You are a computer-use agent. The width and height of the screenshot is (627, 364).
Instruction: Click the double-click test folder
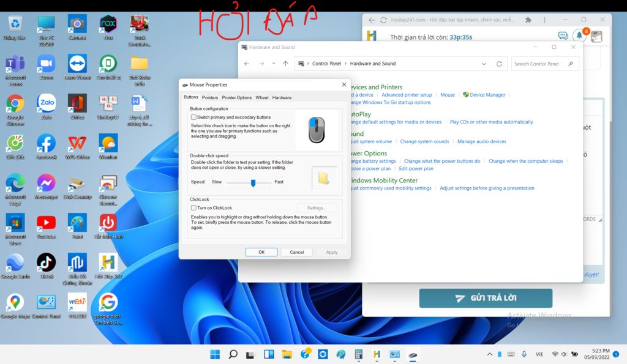click(x=323, y=178)
